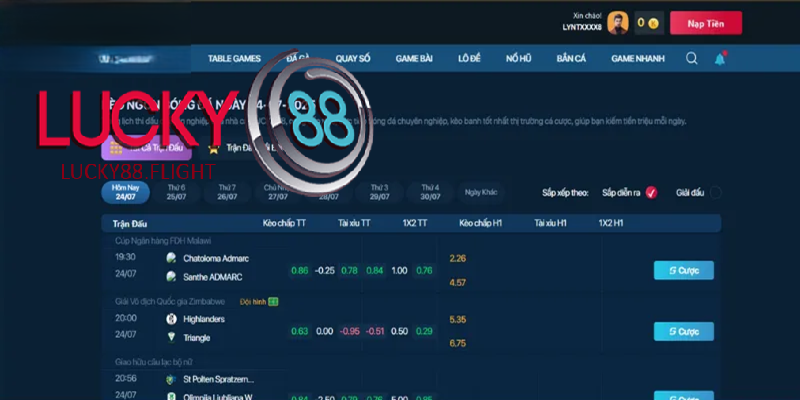Open the TABLE GAMES menu
The width and height of the screenshot is (800, 400).
pos(234,59)
